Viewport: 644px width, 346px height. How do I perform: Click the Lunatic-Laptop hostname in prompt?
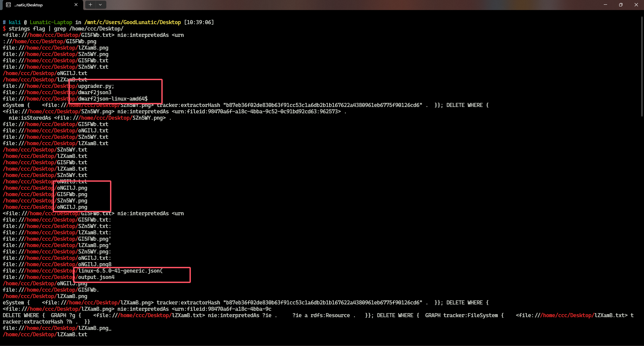(51, 22)
